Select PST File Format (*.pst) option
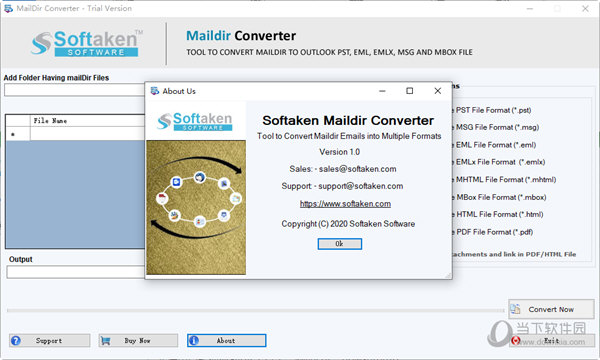This screenshot has height=360, width=600. point(493,110)
